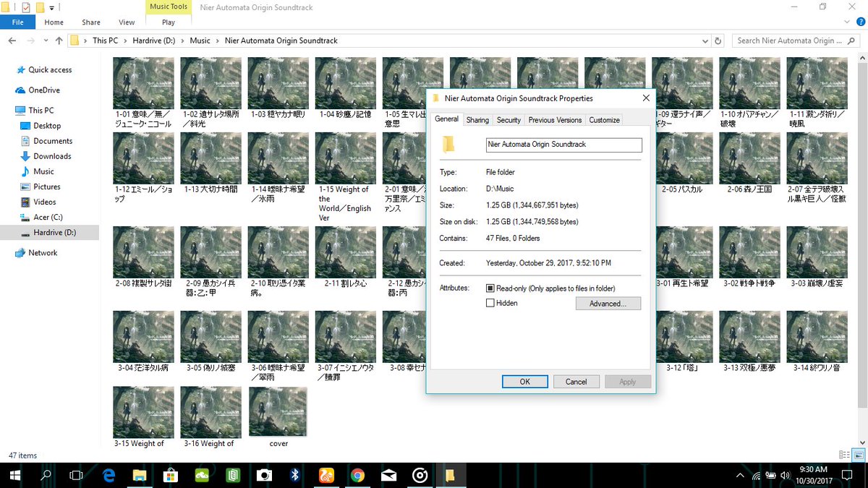This screenshot has height=488, width=868.
Task: Open the Previous Versions tab in Properties
Action: 555,120
